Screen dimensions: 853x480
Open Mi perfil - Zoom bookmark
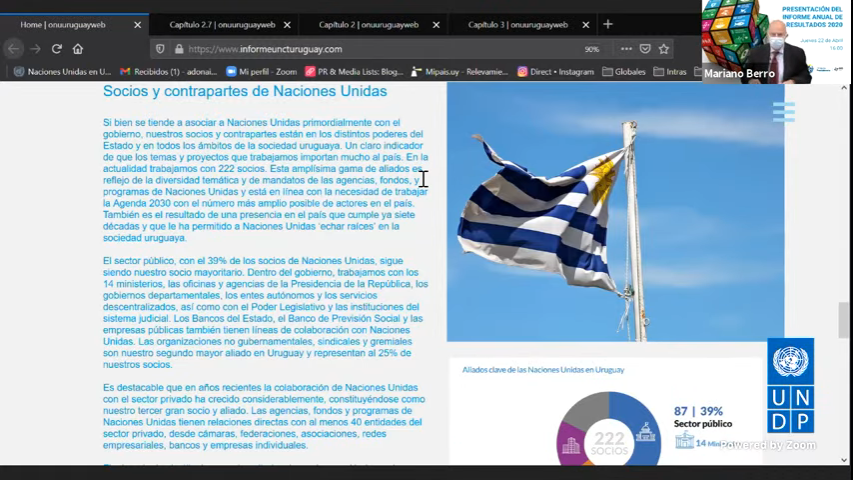point(261,72)
